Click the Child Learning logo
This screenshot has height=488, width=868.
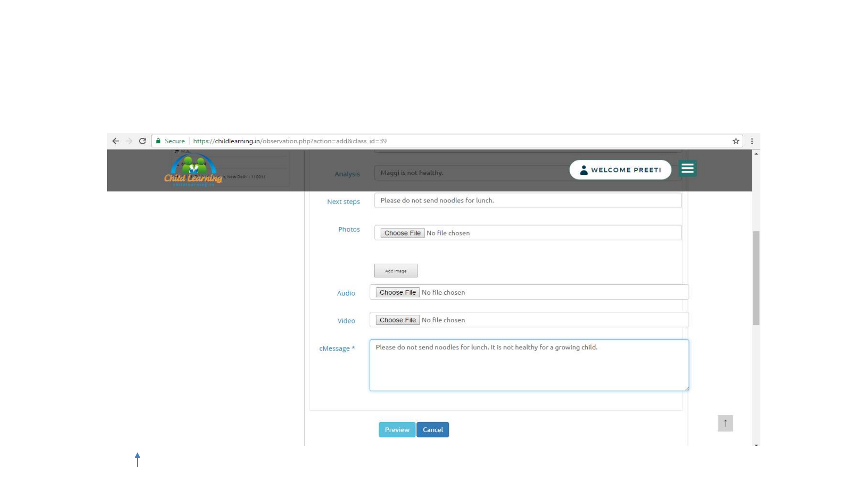193,171
